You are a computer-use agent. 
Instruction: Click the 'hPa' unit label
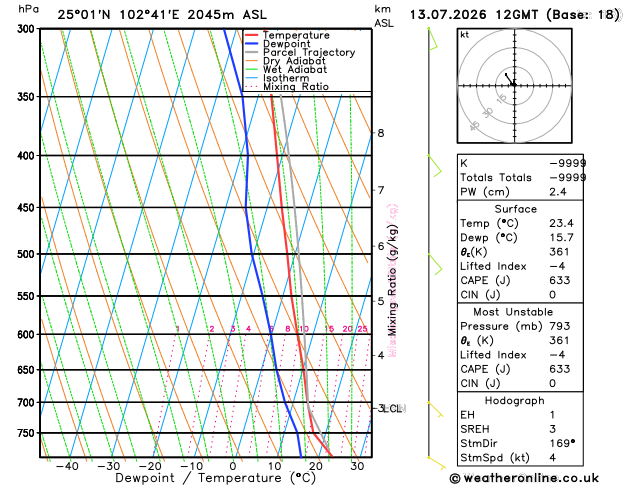pos(28,10)
